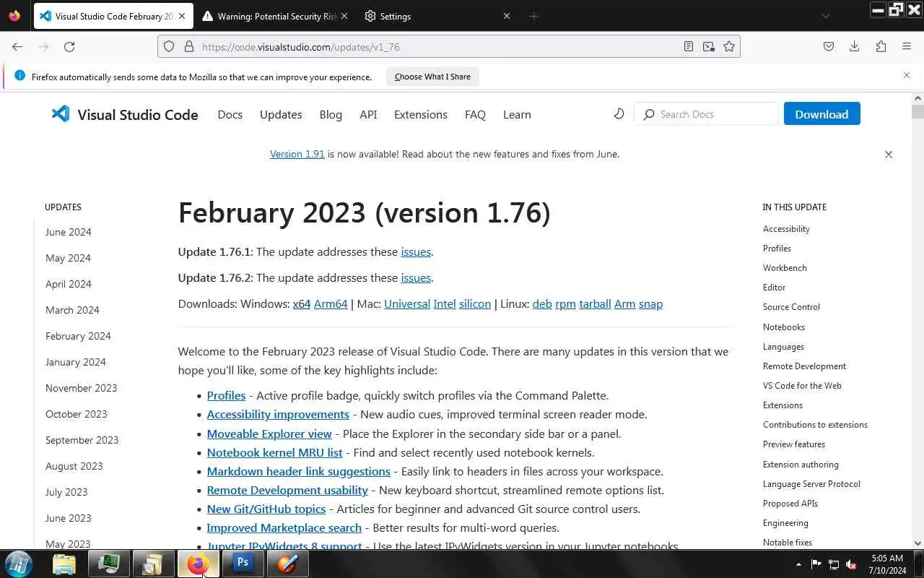
Task: Click the Firefox taskbar icon
Action: [198, 564]
